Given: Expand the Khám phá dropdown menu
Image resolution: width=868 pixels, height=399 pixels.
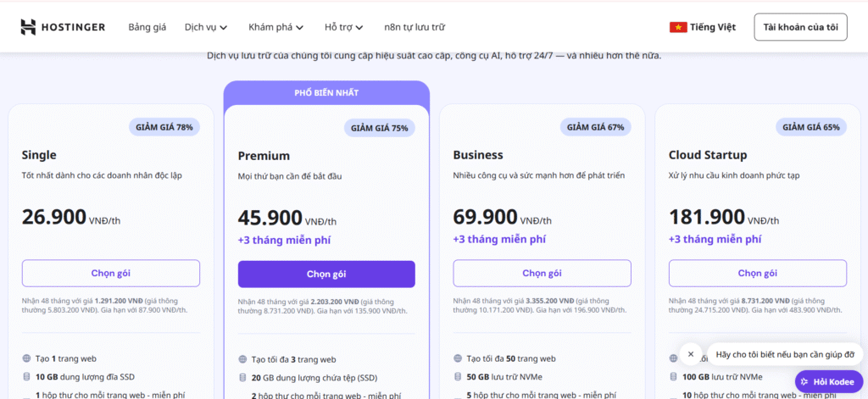Looking at the screenshot, I should [275, 27].
